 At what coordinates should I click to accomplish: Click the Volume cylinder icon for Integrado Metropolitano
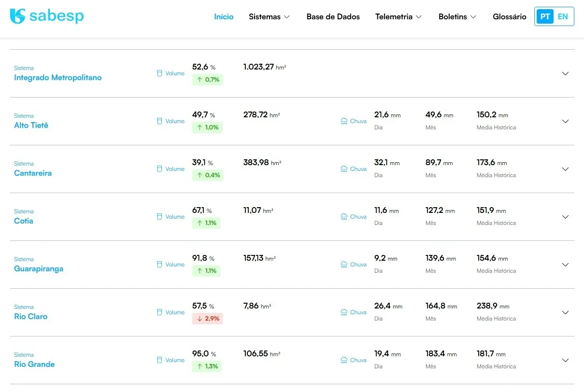point(159,73)
